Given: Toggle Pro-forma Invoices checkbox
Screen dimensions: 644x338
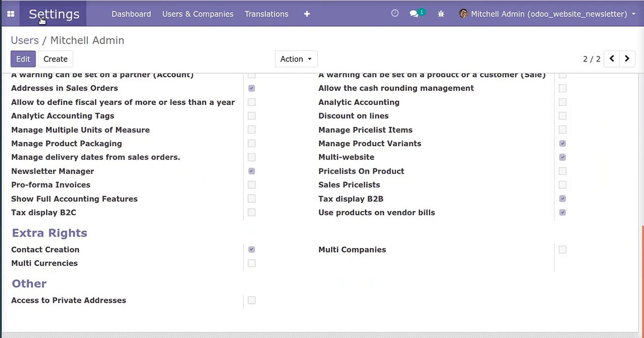Looking at the screenshot, I should [x=252, y=185].
